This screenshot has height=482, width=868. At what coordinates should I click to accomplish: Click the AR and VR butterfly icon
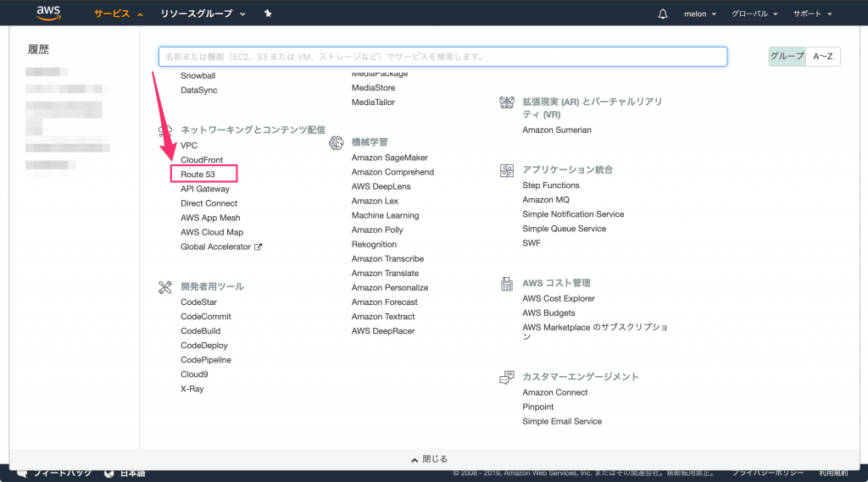coord(507,102)
